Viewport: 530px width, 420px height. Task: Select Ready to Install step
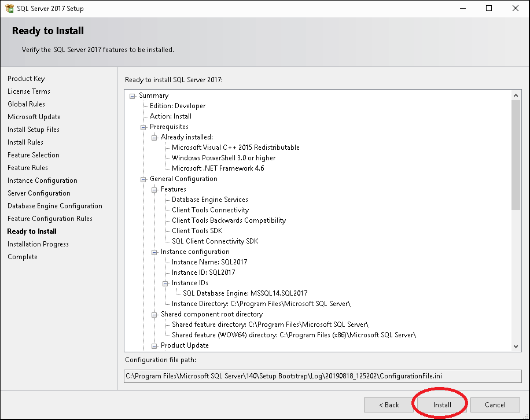coord(32,231)
